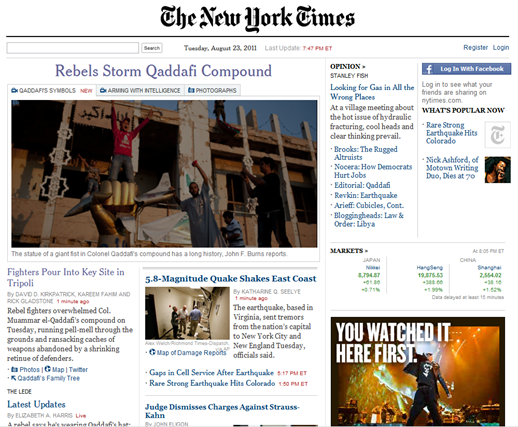Open the MARKETS section header
Image resolution: width=518 pixels, height=427 pixels.
(349, 251)
